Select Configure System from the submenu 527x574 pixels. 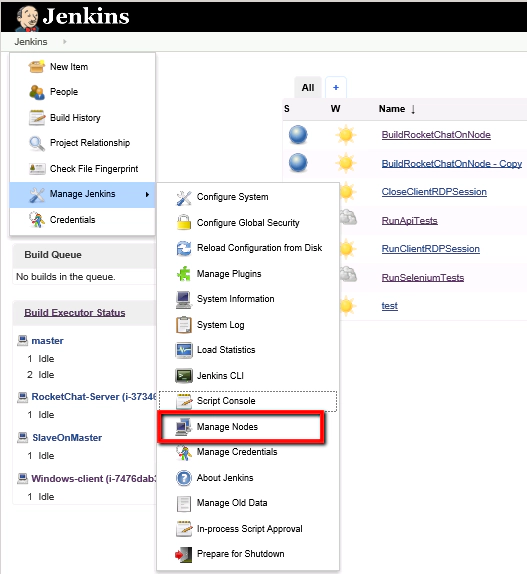(232, 197)
